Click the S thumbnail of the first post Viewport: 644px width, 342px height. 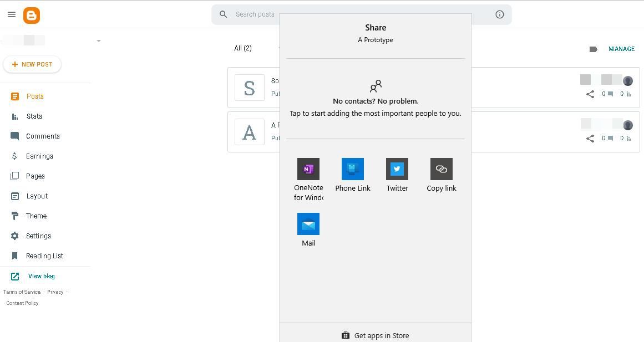249,88
